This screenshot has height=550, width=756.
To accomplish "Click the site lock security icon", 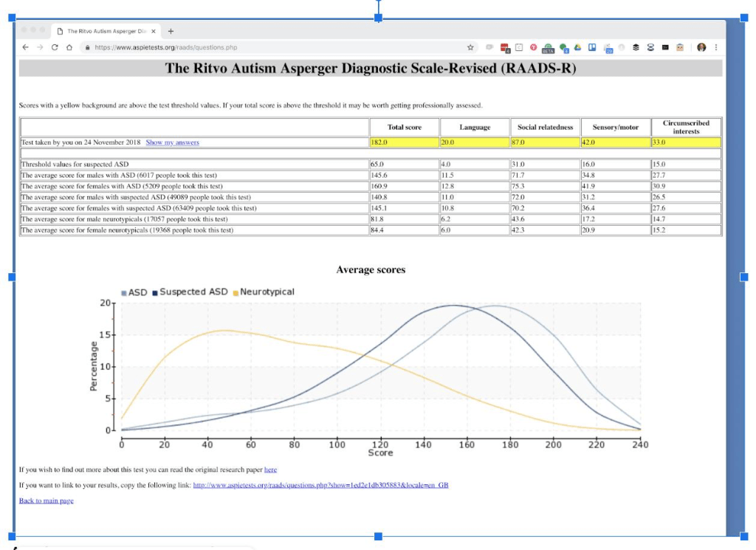I will point(87,47).
